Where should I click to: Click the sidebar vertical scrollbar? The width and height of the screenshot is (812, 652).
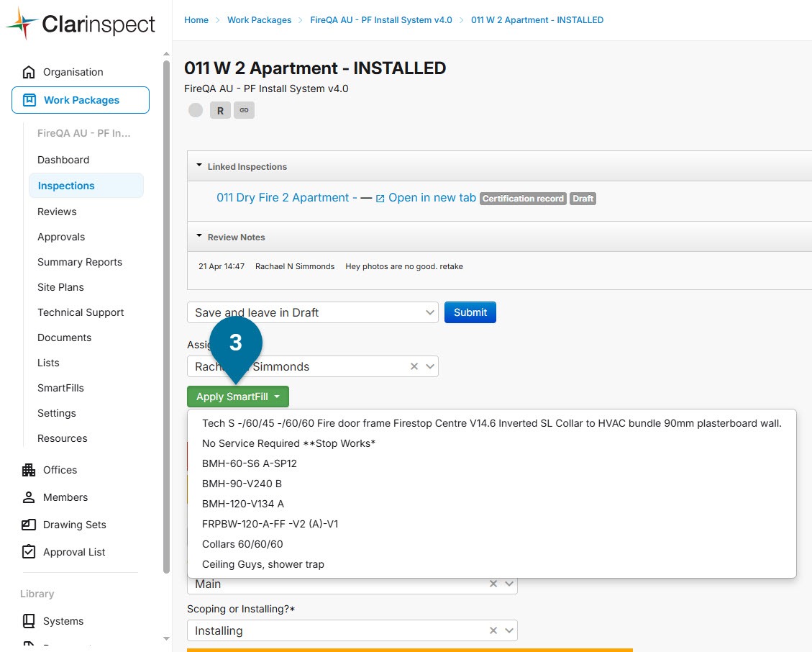coord(166,316)
